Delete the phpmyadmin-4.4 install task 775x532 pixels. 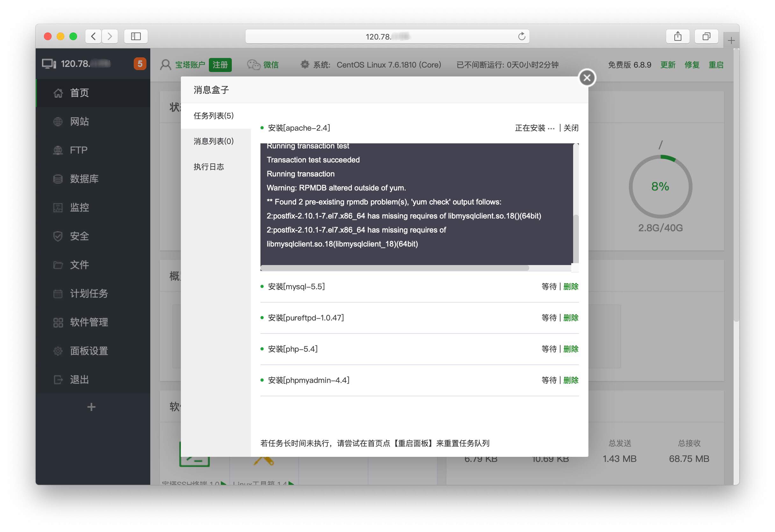click(571, 380)
